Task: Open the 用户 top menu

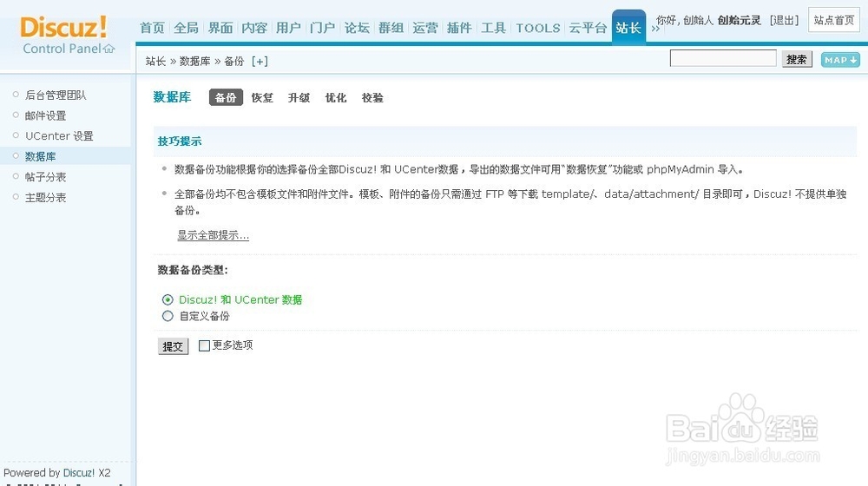Action: 288,28
